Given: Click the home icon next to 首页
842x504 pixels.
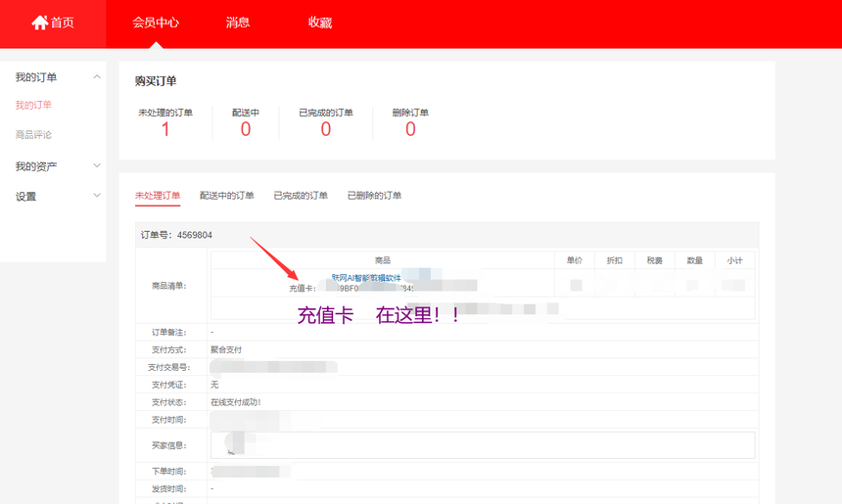Looking at the screenshot, I should 40,23.
